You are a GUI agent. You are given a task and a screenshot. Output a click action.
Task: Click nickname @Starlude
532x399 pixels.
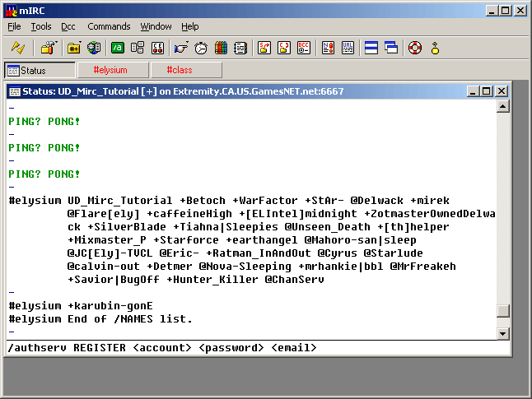point(393,253)
